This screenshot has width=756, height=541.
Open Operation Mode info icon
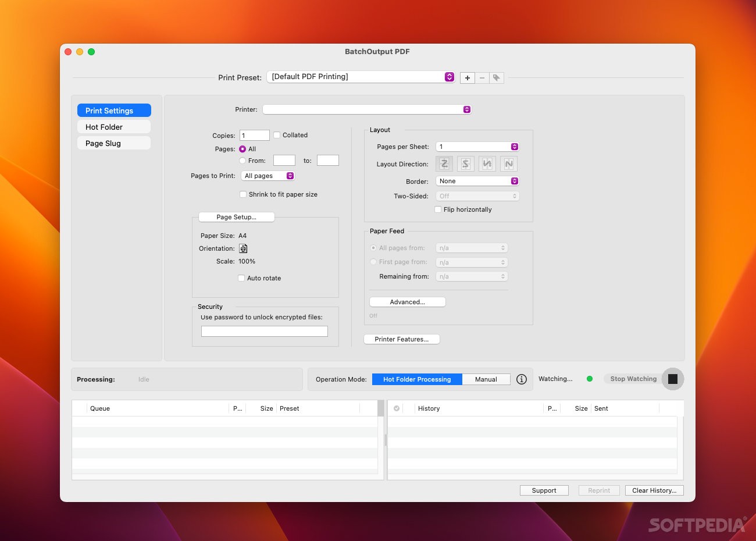(522, 379)
